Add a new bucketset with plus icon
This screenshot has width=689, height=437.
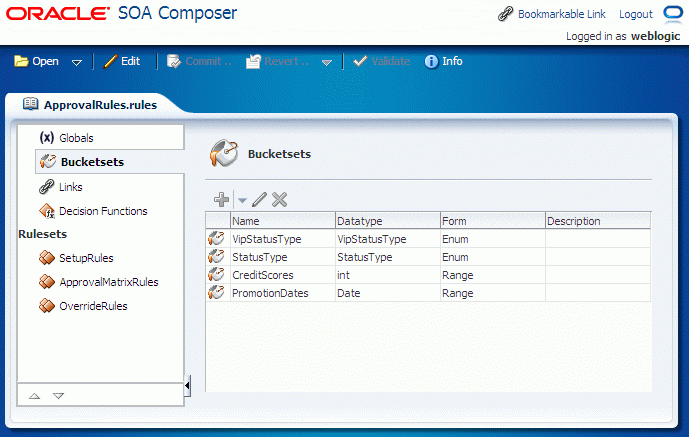point(221,199)
